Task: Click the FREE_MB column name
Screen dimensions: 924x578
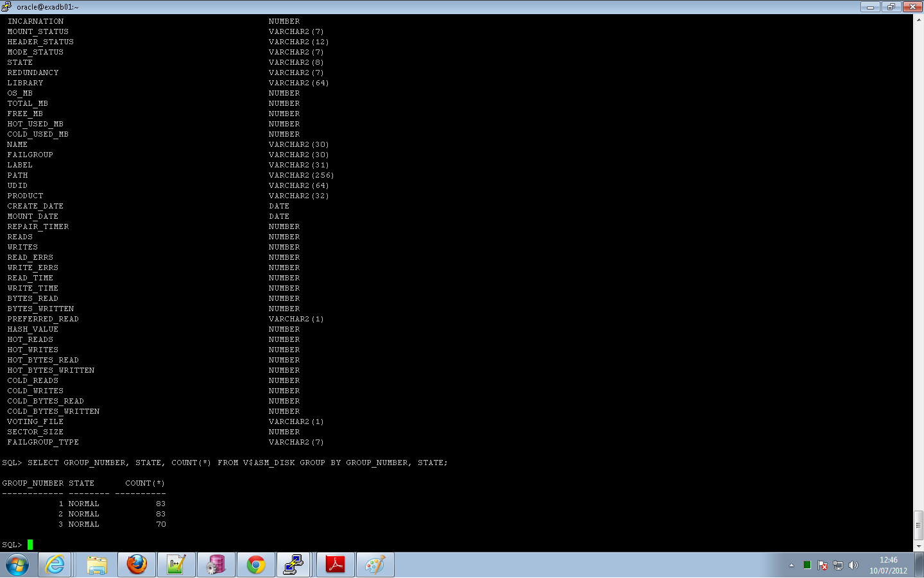Action: pyautogui.click(x=25, y=114)
